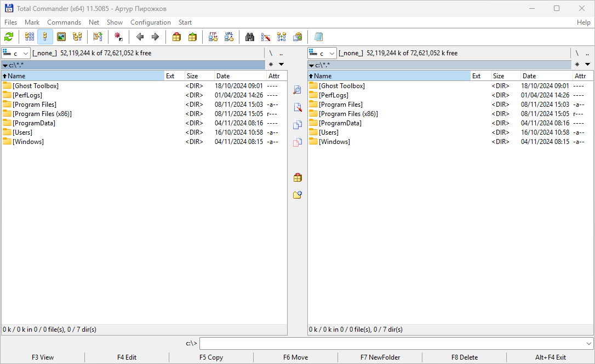
Task: Toggle the directory tree view icon
Action: click(77, 37)
